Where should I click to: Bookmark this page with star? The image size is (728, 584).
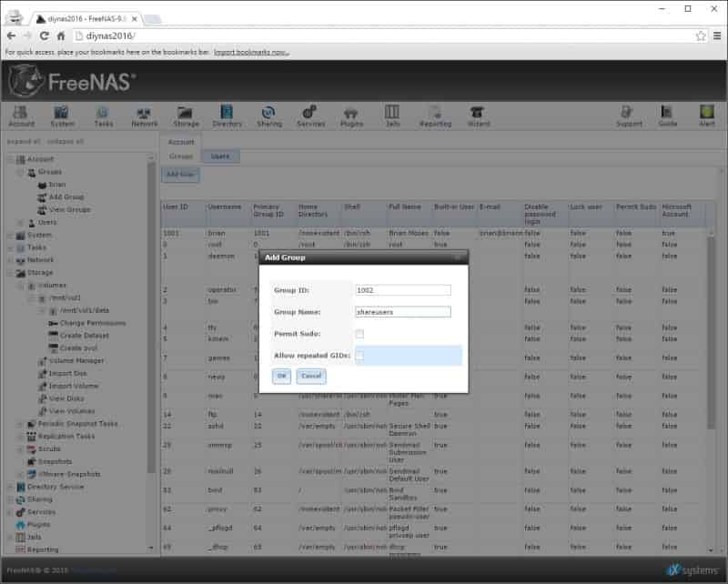[700, 35]
